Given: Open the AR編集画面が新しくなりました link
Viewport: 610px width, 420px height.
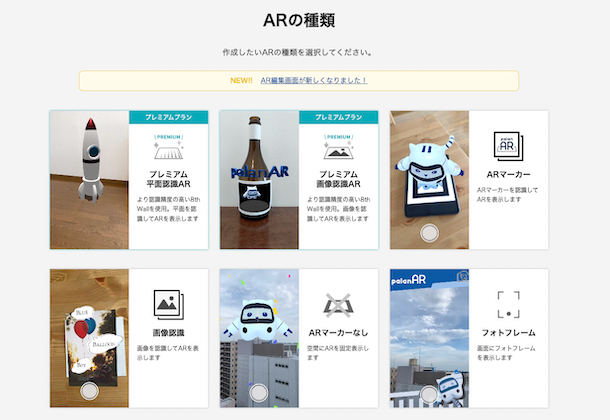Looking at the screenshot, I should coord(314,80).
